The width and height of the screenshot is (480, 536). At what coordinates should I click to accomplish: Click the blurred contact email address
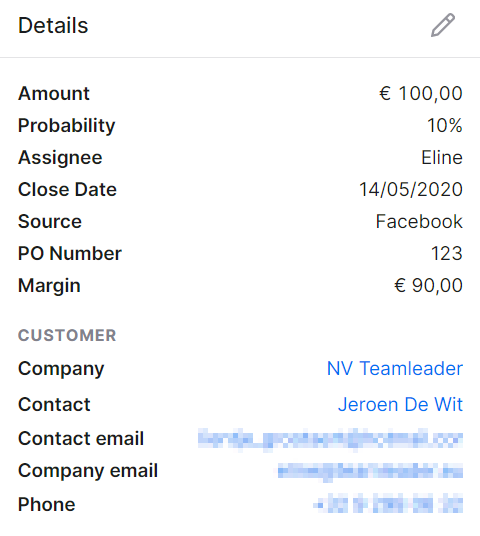330,439
